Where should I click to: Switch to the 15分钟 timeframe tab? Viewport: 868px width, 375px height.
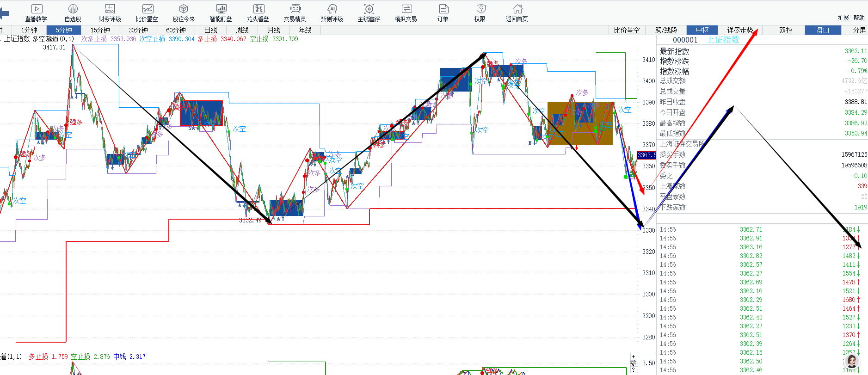click(100, 30)
